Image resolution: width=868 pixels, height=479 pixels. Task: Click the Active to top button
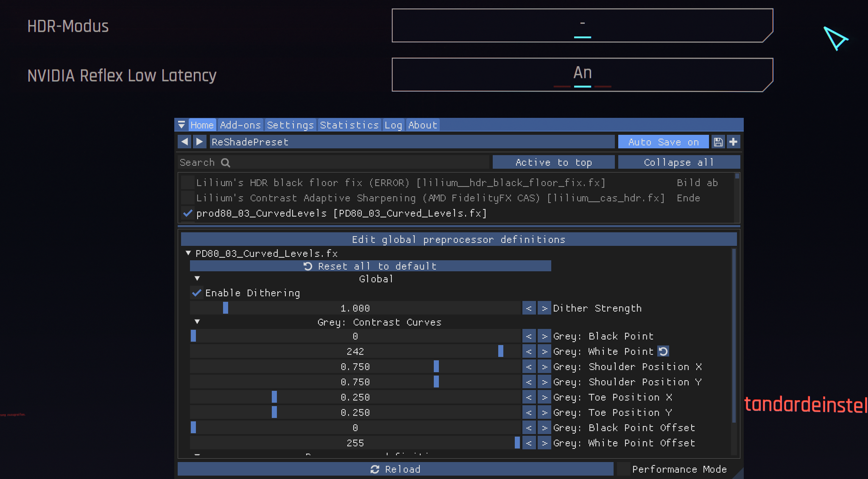553,162
